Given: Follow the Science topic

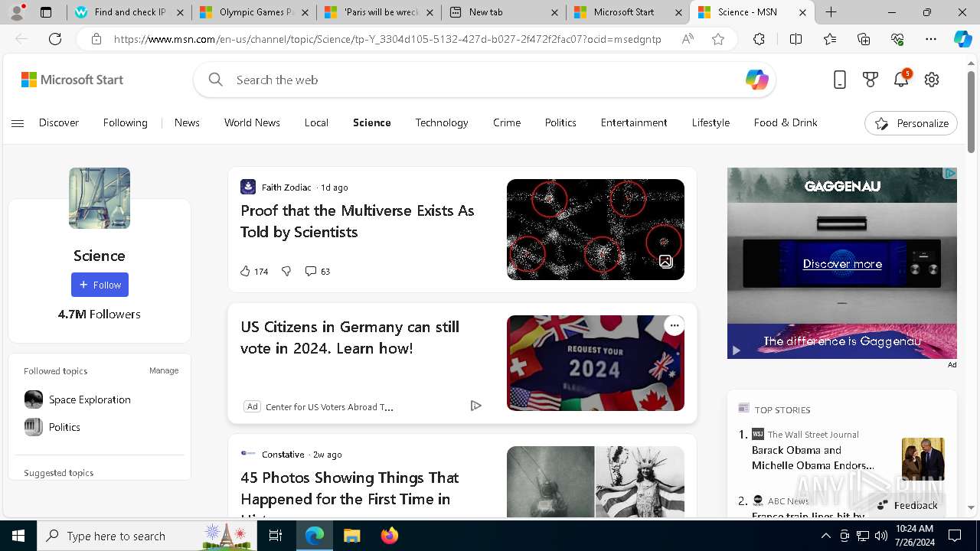Looking at the screenshot, I should click(x=100, y=285).
